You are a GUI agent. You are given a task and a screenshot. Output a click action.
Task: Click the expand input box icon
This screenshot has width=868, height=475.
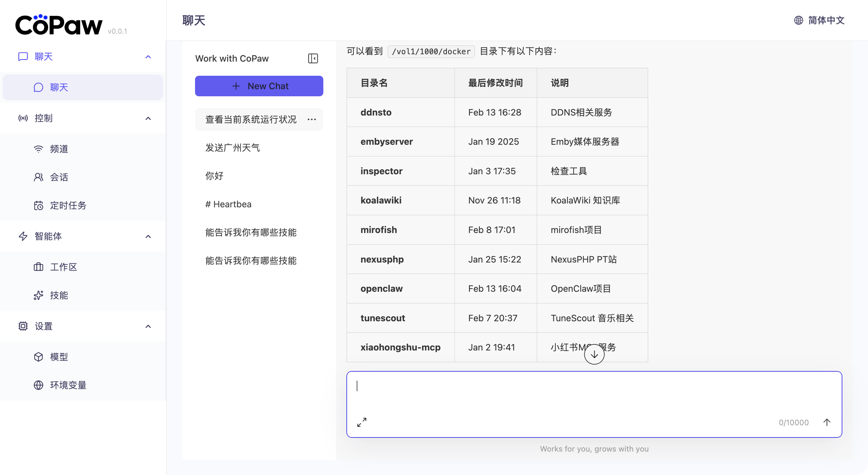(x=362, y=422)
